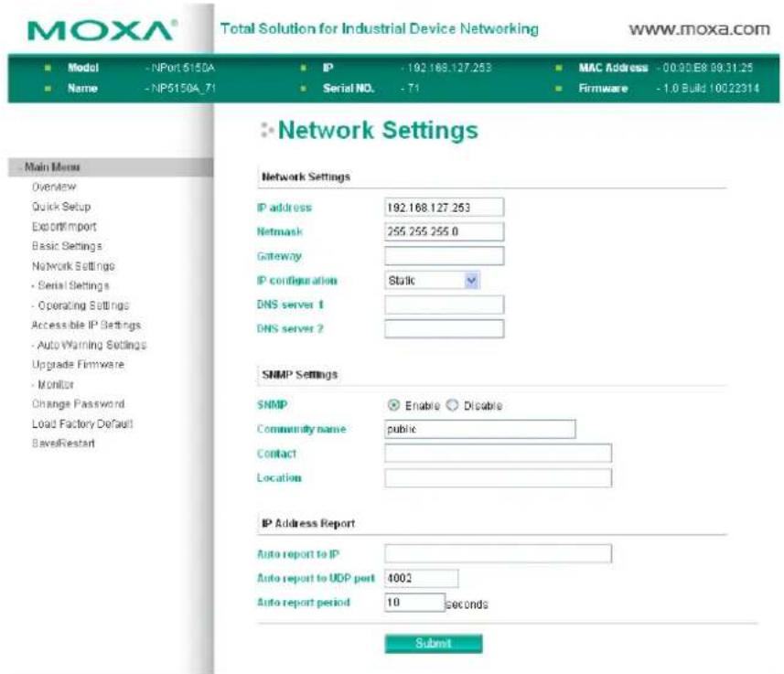Click the SNMP Contact field
Screen dimensions: 784x674
[x=498, y=453]
